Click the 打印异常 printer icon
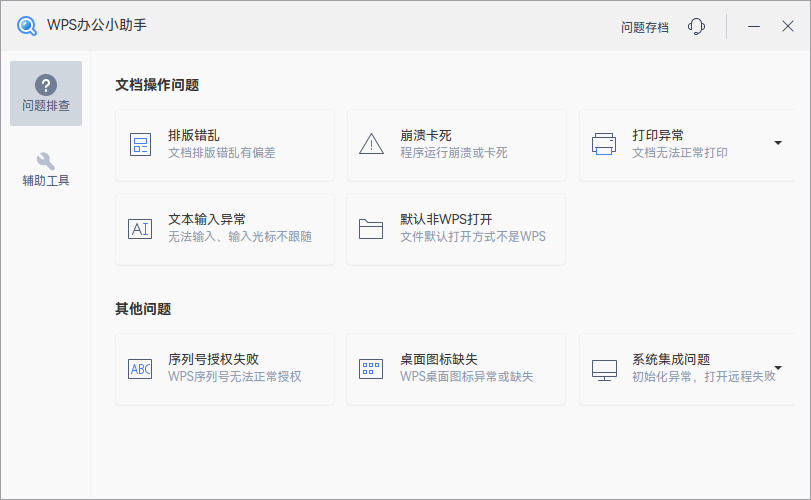This screenshot has height=500, width=811. pyautogui.click(x=604, y=144)
